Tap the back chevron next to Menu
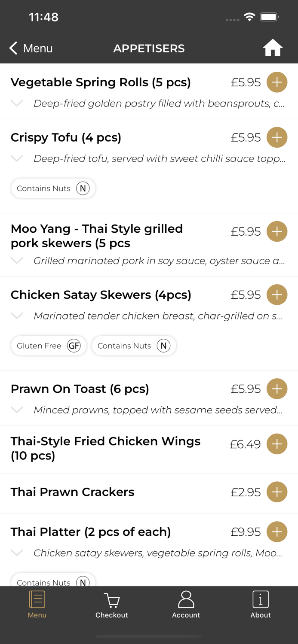 [x=12, y=48]
